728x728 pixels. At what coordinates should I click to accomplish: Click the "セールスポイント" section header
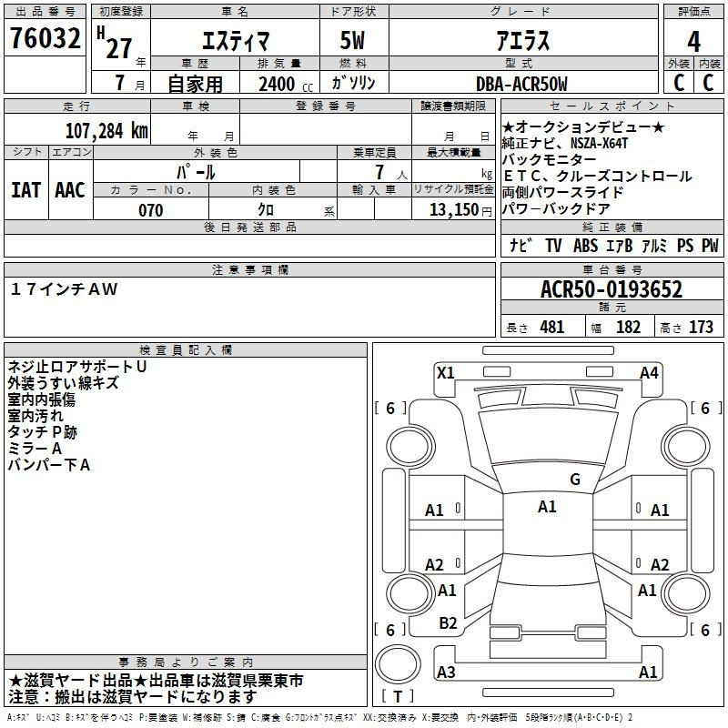coord(612,106)
